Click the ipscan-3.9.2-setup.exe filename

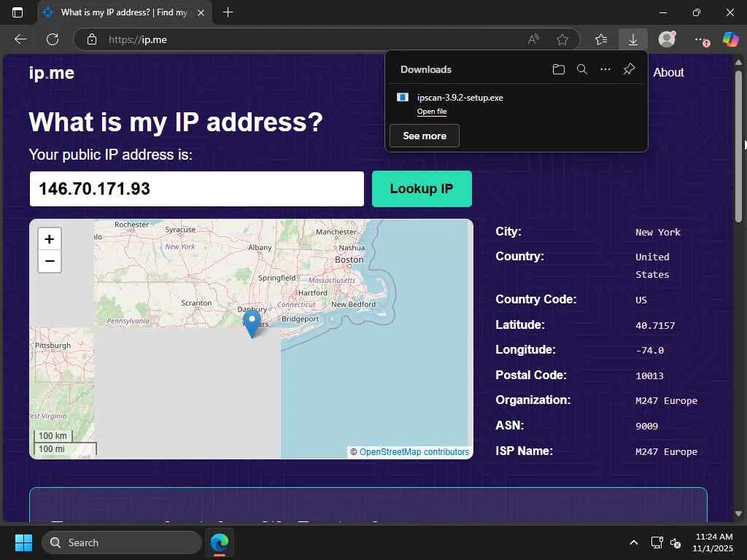[x=460, y=98]
